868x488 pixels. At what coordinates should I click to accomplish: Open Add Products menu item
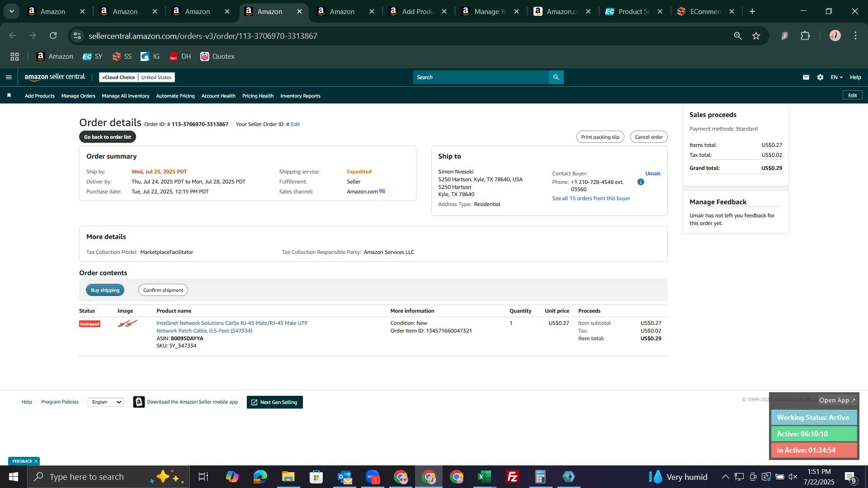pyautogui.click(x=40, y=96)
